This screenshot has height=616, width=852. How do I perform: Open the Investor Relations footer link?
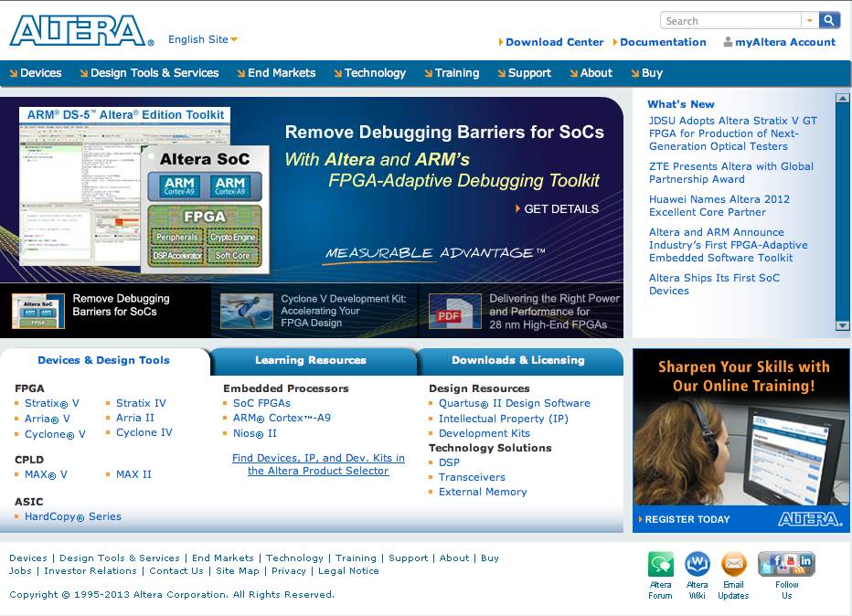pyautogui.click(x=91, y=571)
